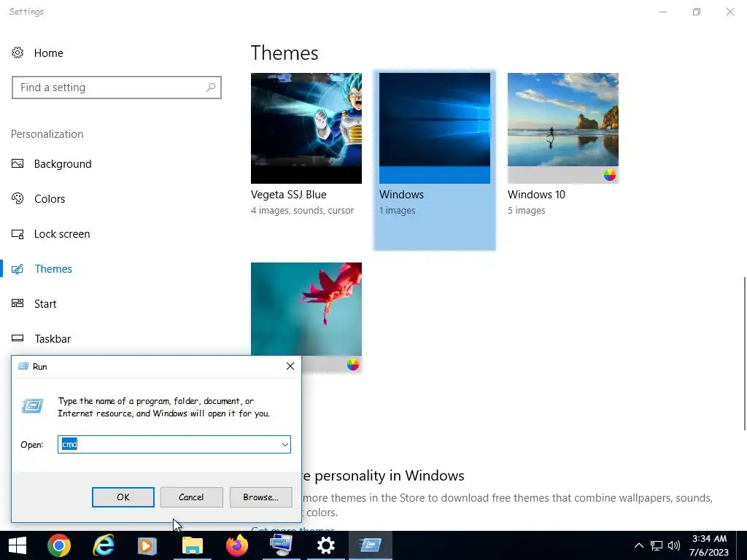Viewport: 747px width, 560px height.
Task: Launch the media player taskbar icon
Action: (x=147, y=545)
